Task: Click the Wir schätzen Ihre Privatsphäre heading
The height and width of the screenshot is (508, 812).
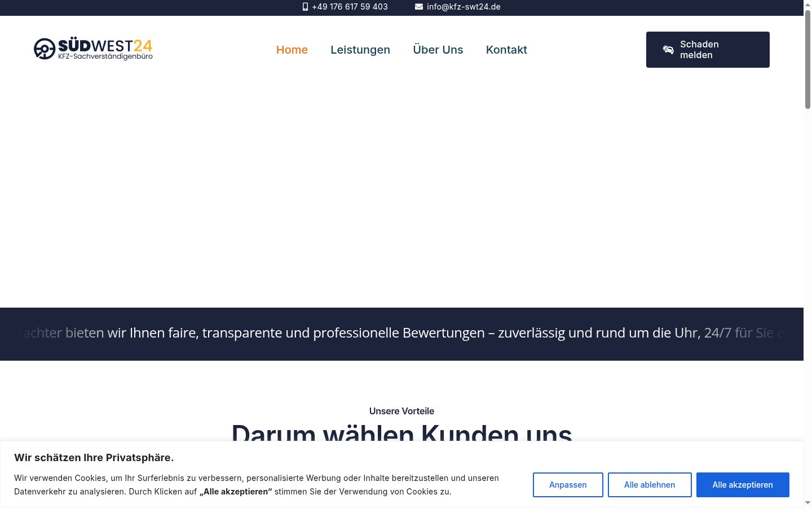Action: point(94,458)
